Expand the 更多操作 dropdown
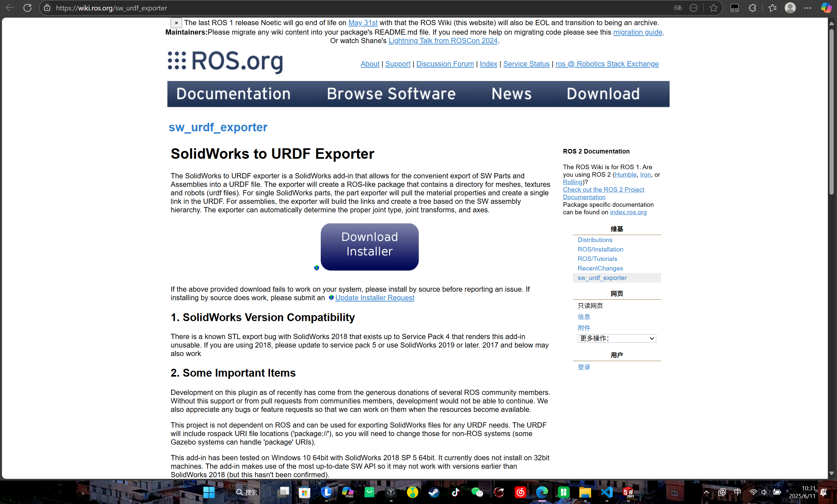837x504 pixels. pyautogui.click(x=617, y=338)
